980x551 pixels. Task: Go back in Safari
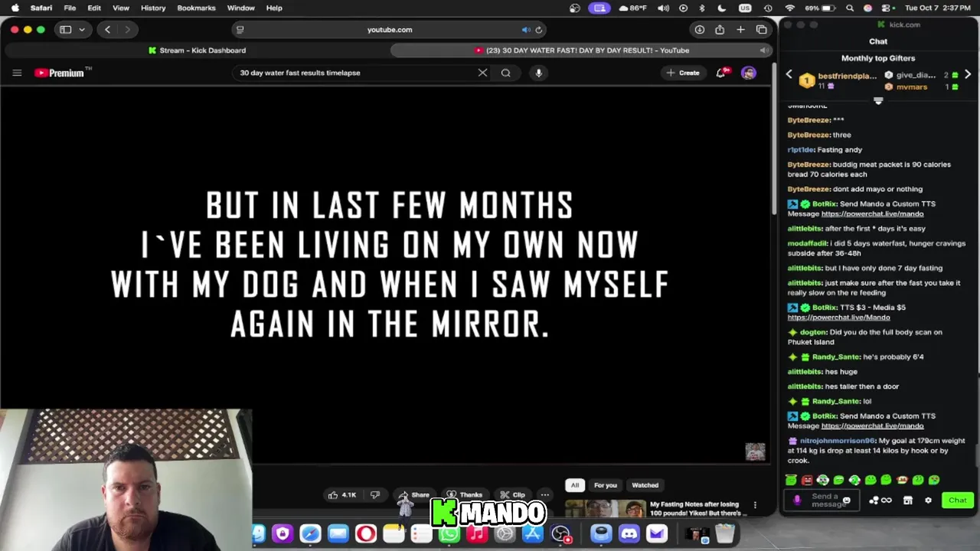107,30
